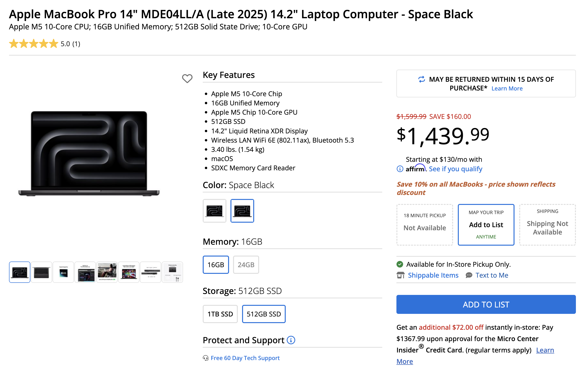
Task: Select the 24GB memory option
Action: pyautogui.click(x=246, y=265)
